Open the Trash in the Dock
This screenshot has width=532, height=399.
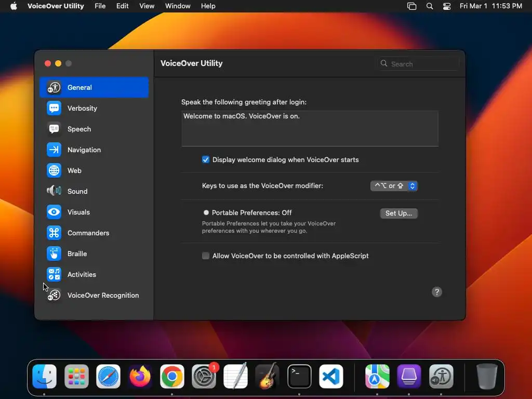coord(487,376)
